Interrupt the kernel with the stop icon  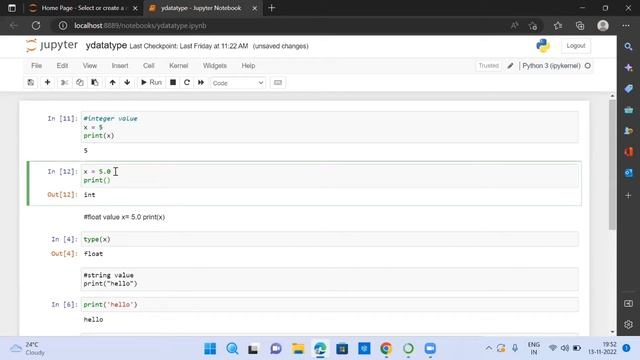tap(173, 82)
